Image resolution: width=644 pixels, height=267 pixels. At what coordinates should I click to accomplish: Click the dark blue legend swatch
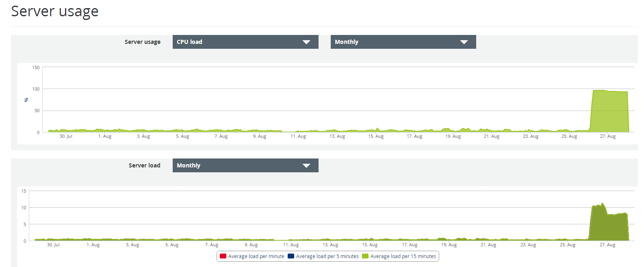pyautogui.click(x=291, y=256)
